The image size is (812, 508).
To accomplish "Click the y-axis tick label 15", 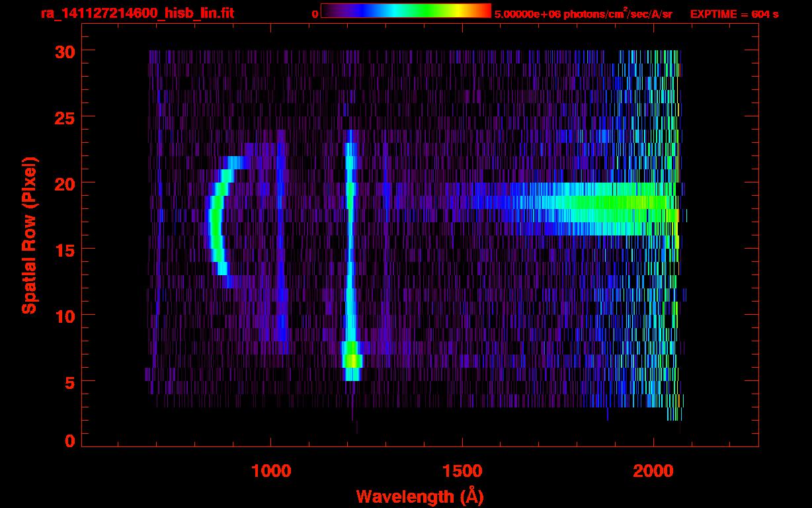I will click(64, 249).
